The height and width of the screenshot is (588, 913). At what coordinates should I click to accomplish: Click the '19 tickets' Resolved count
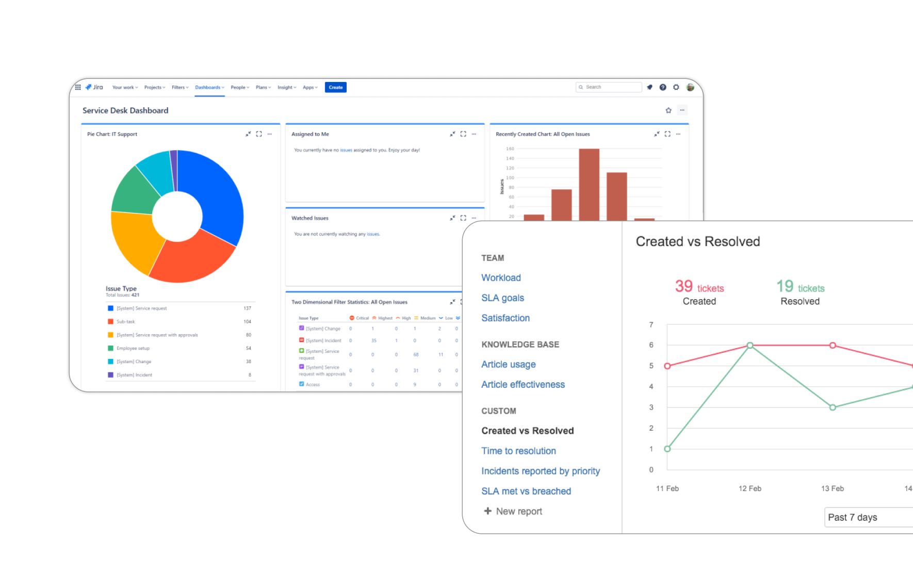point(801,287)
